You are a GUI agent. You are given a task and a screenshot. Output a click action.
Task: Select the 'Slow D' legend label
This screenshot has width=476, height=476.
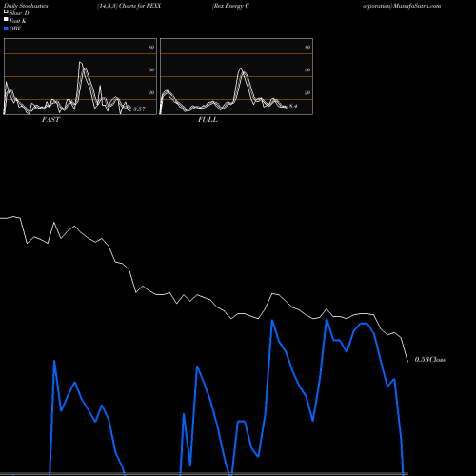[x=19, y=13]
